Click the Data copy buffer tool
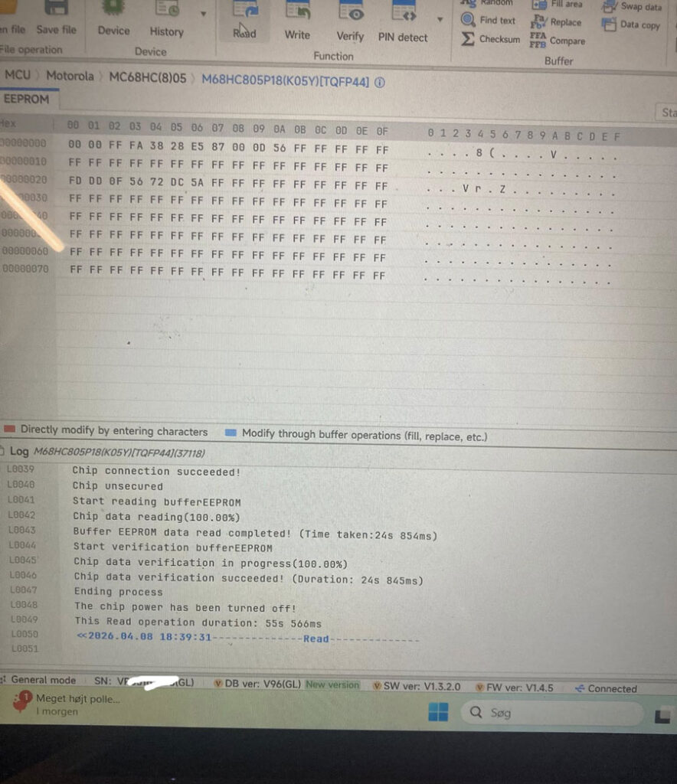The image size is (677, 784). (x=631, y=24)
